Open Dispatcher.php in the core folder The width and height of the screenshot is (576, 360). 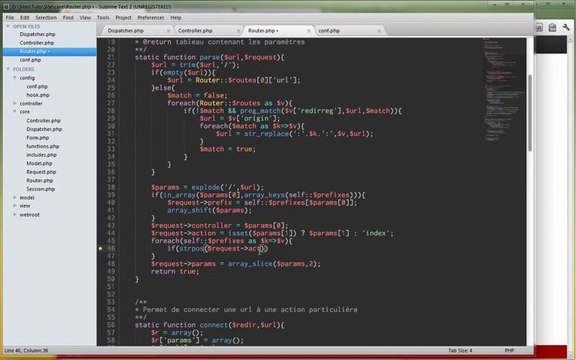[x=44, y=129]
